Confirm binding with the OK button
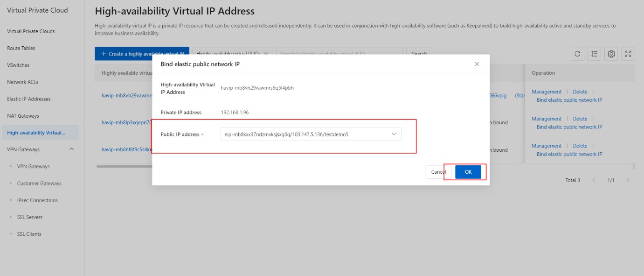 [468, 172]
